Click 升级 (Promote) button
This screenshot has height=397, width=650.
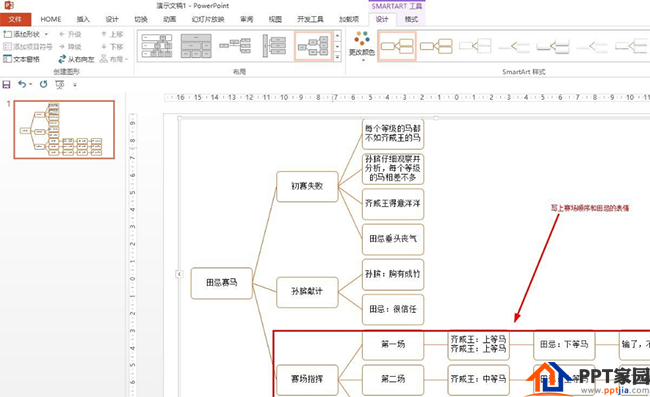click(70, 34)
